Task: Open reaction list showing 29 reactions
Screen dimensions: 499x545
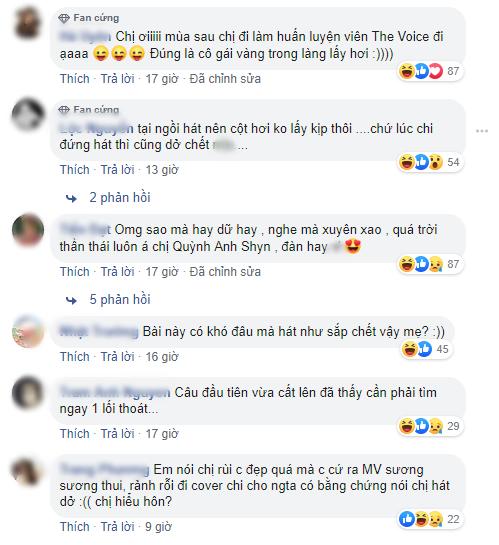Action: pyautogui.click(x=430, y=426)
